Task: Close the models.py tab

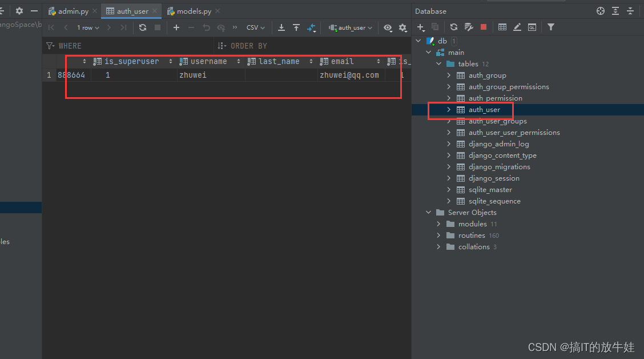Action: pyautogui.click(x=218, y=11)
